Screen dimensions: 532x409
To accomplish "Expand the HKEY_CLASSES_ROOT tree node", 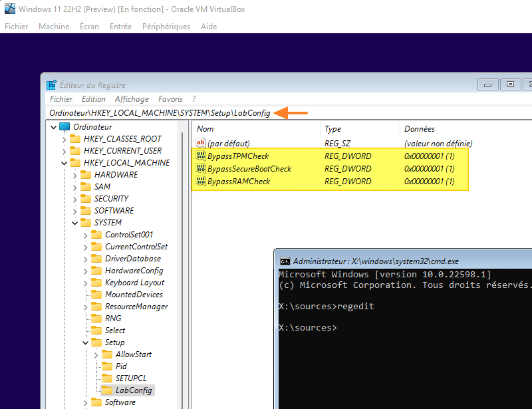I will click(x=64, y=139).
